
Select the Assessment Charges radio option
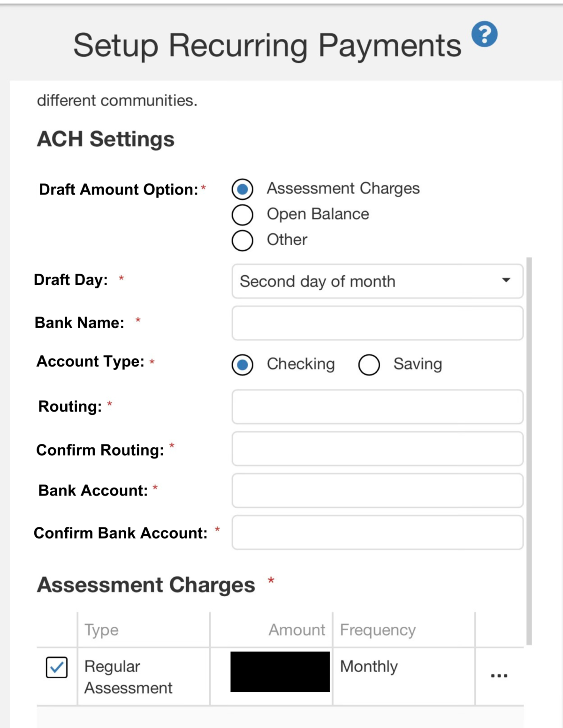click(x=243, y=189)
